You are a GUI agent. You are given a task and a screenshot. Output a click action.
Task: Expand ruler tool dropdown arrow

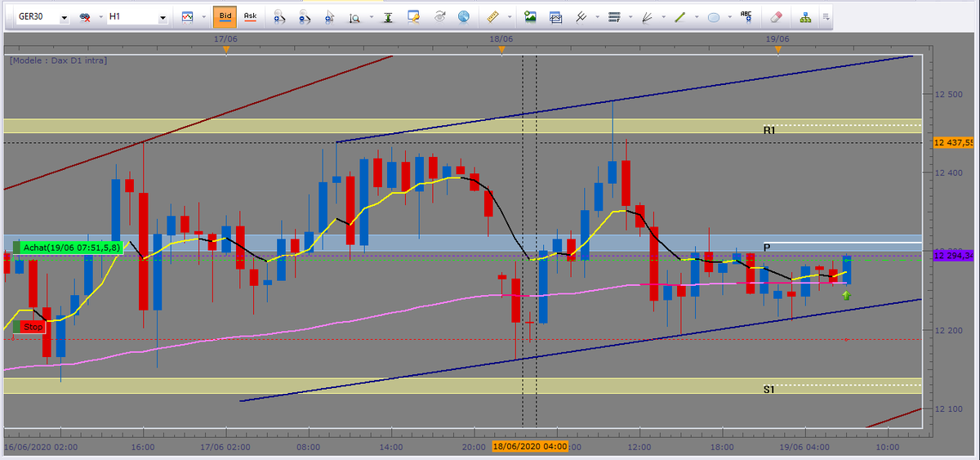(x=510, y=17)
